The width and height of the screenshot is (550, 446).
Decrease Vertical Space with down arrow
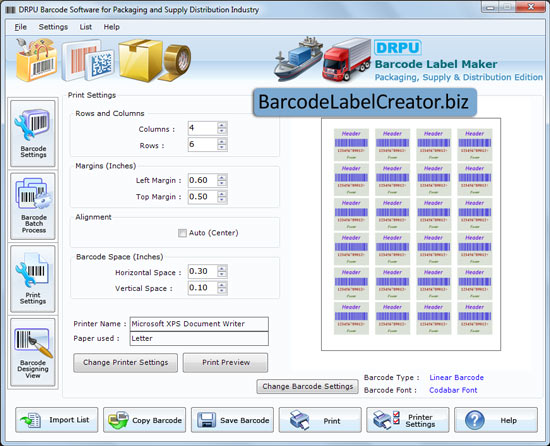coord(222,291)
